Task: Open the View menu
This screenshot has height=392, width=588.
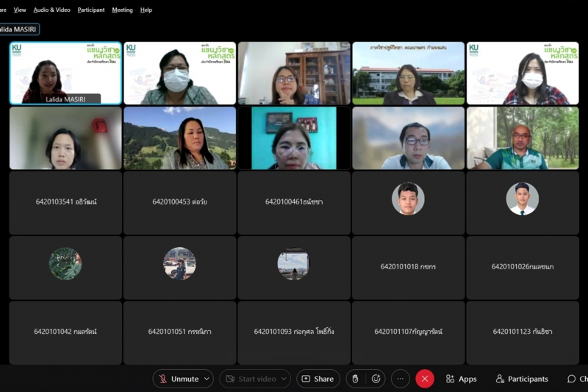Action: pos(20,10)
